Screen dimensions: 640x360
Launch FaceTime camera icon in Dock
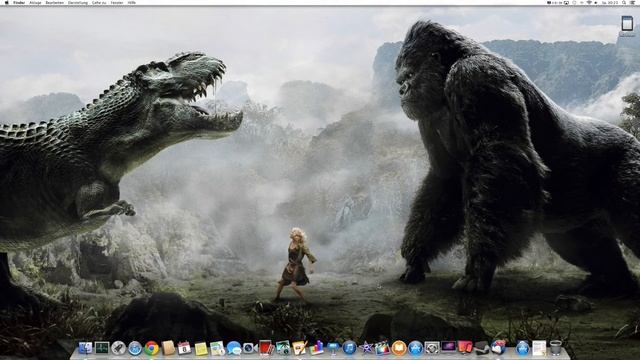[x=249, y=348]
